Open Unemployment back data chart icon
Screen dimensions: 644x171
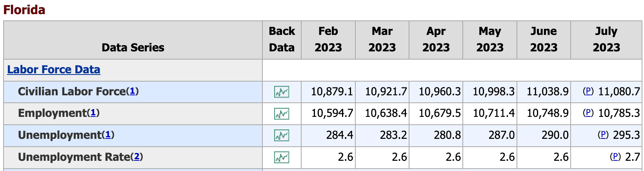click(282, 136)
